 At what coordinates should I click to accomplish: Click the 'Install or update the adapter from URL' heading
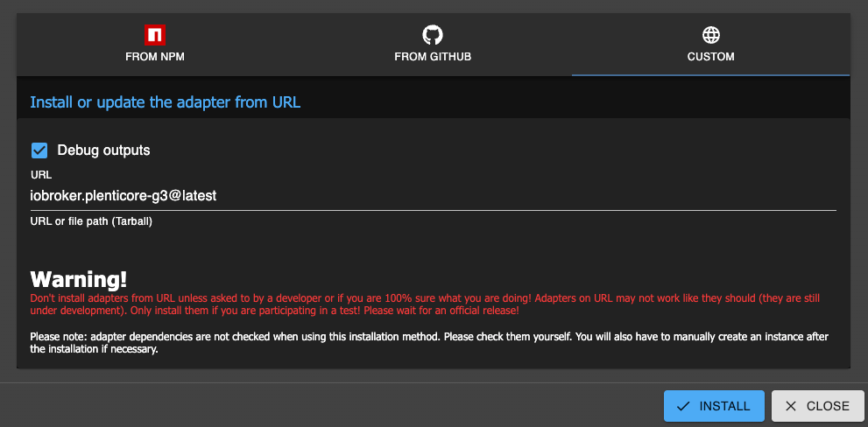[165, 102]
